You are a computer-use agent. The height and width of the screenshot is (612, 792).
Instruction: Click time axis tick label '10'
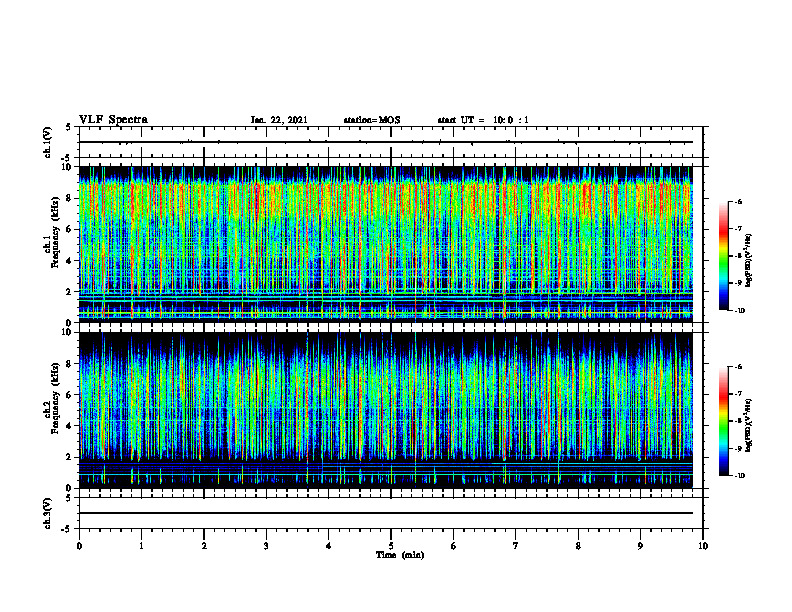click(x=703, y=546)
